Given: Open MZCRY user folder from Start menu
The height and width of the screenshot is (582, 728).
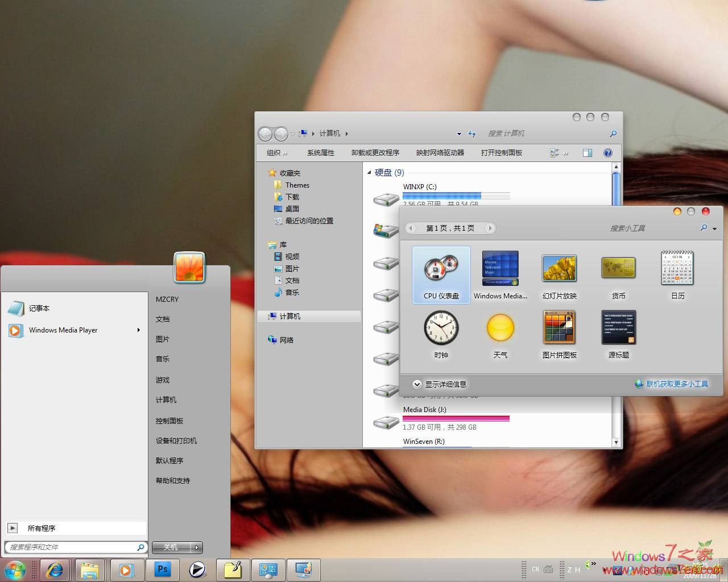Looking at the screenshot, I should tap(167, 300).
